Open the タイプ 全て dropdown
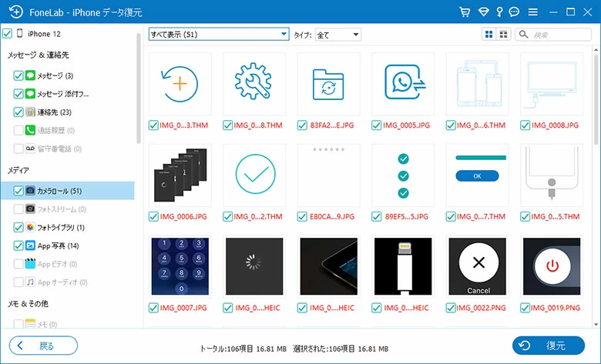Screen dimensions: 601x364 [x=337, y=35]
